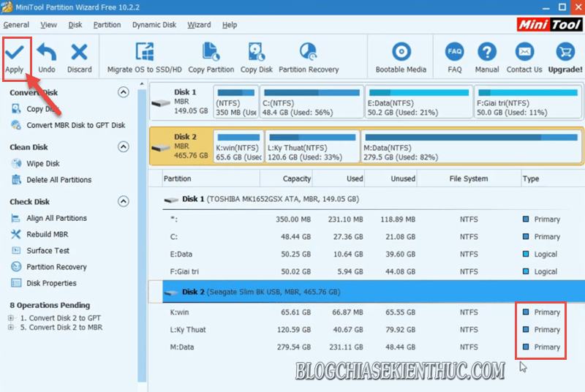Screen dimensions: 585x392
Task: Sort by the Unused column header
Action: click(390, 178)
